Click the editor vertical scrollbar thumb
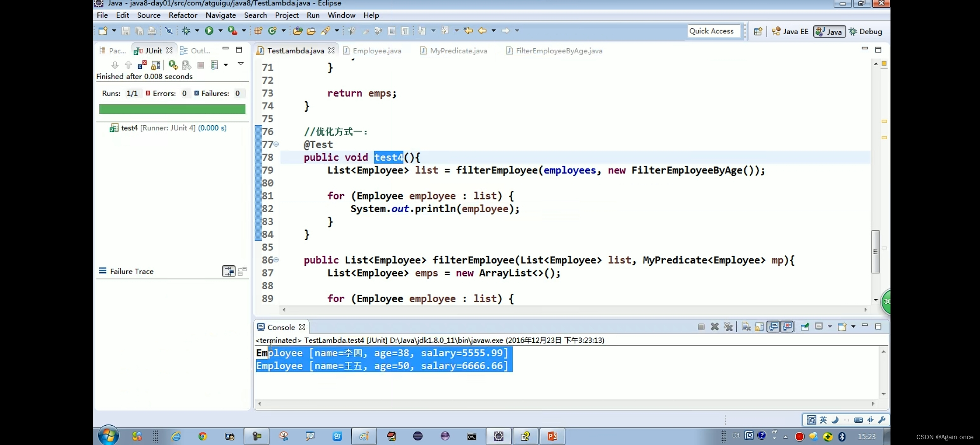 (875, 251)
